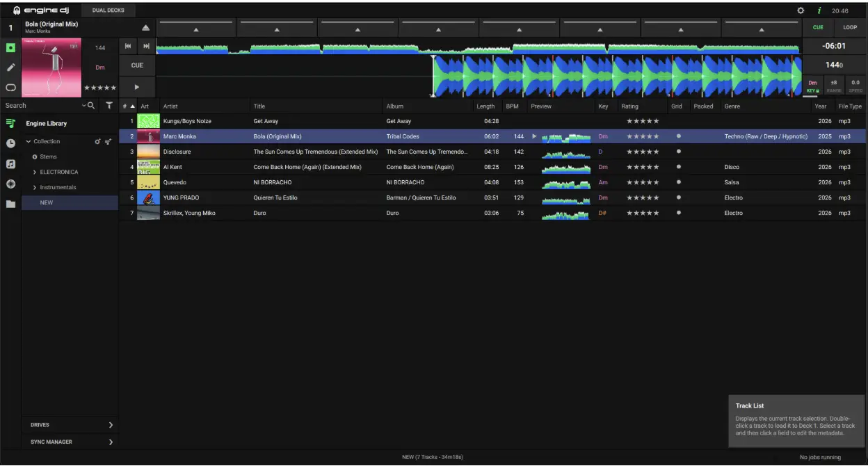
Task: Toggle the key lock on Dm KEY
Action: tap(812, 86)
